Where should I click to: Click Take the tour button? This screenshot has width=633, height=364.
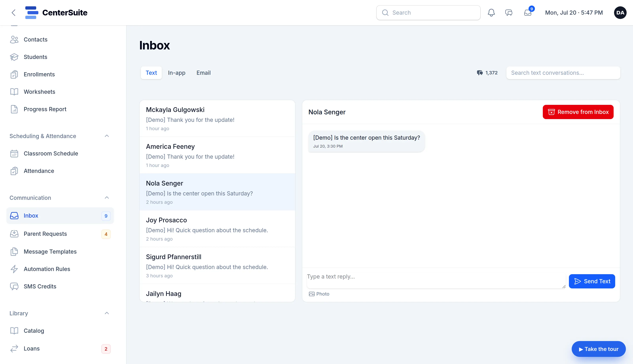(x=599, y=349)
